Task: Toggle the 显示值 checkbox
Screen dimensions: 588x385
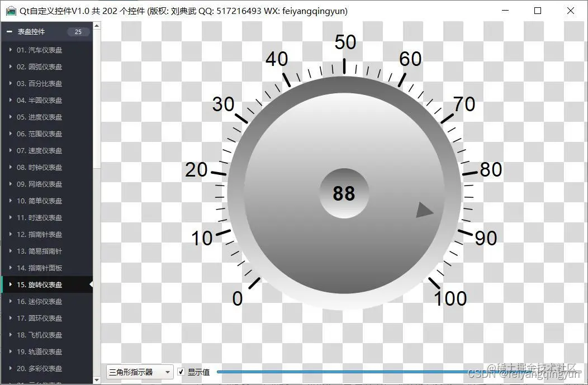Action: coord(181,372)
